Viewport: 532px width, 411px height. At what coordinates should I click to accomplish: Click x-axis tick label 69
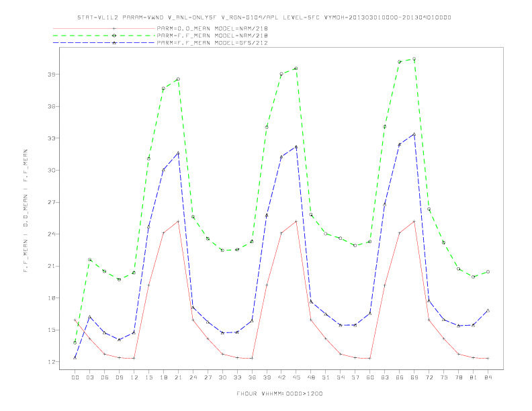414,377
